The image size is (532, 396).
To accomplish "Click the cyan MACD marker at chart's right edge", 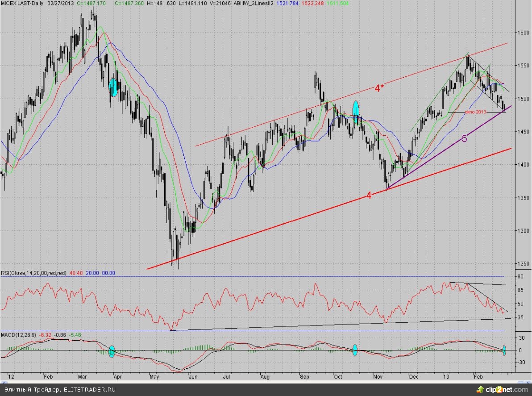I will [x=504, y=350].
